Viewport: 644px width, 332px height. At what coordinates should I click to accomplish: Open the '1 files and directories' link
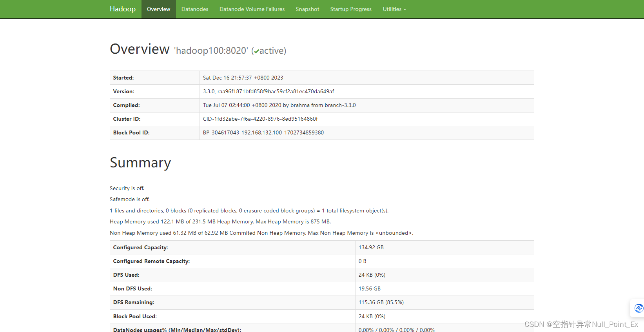click(136, 210)
